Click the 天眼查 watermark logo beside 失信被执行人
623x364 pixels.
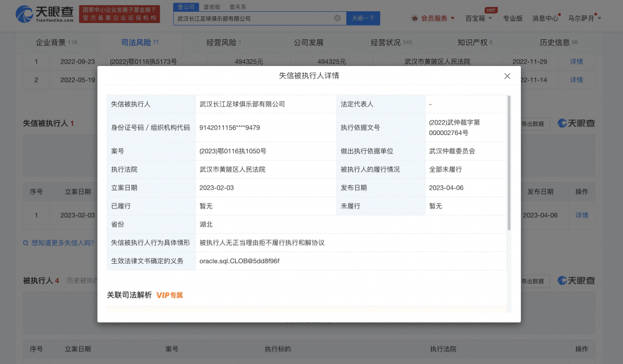(x=576, y=123)
